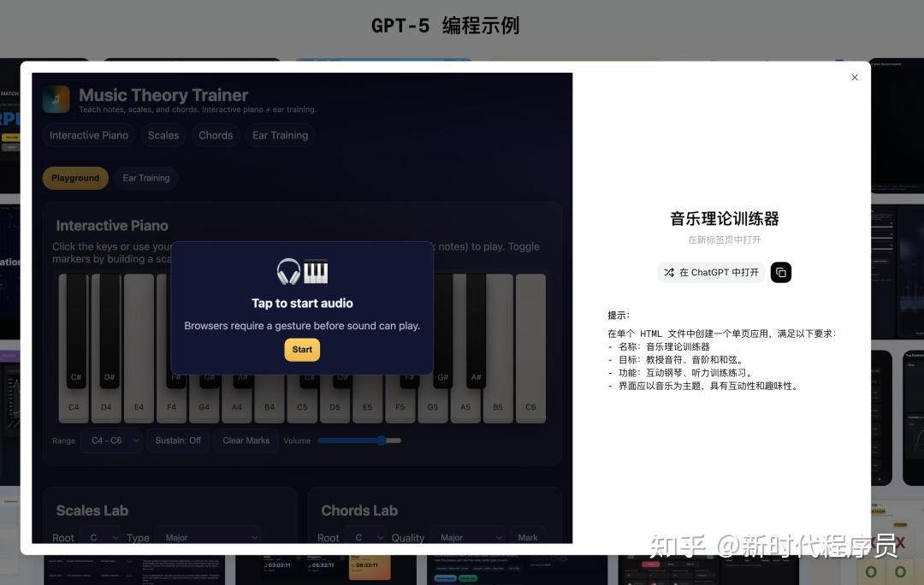Image resolution: width=924 pixels, height=585 pixels.
Task: Select the Chords navigation tab
Action: pos(216,135)
